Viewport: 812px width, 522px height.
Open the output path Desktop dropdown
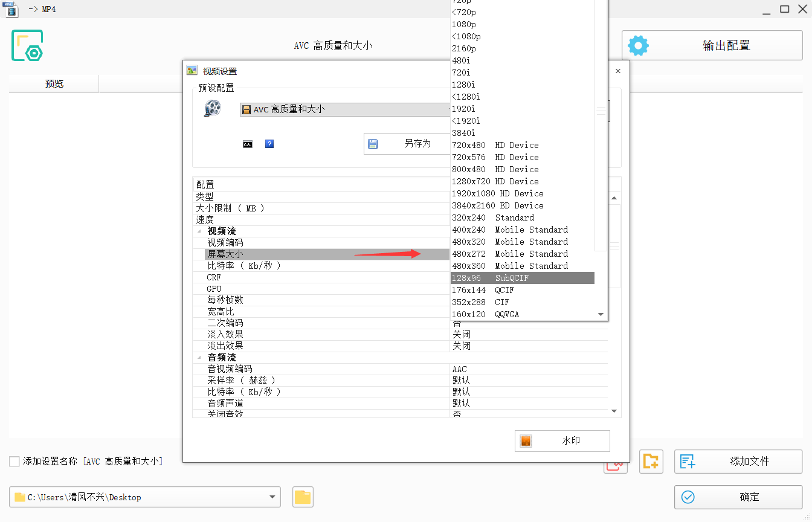click(271, 497)
